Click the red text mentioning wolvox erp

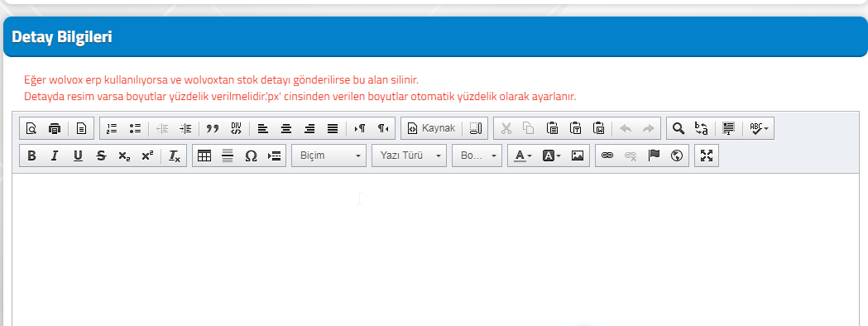pos(222,79)
